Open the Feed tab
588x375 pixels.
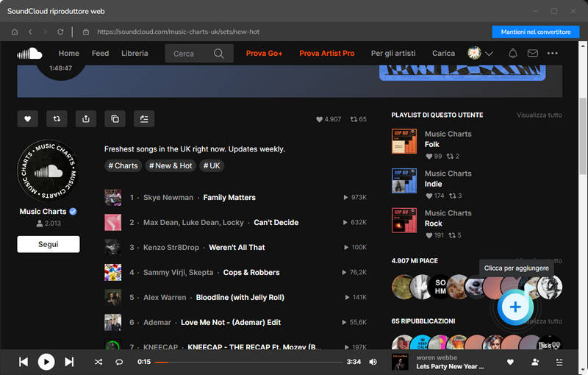(100, 53)
